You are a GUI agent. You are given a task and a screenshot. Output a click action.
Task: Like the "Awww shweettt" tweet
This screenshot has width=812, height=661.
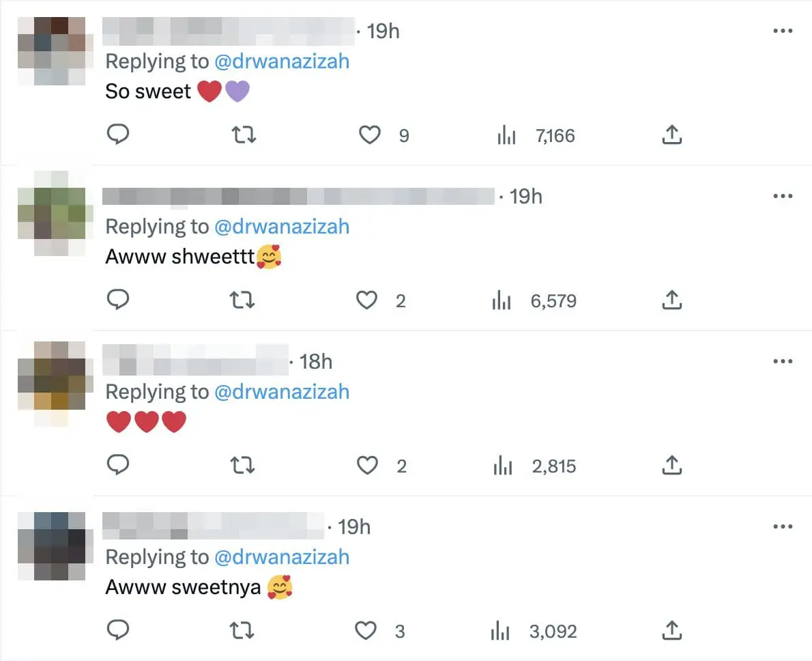pos(368,300)
